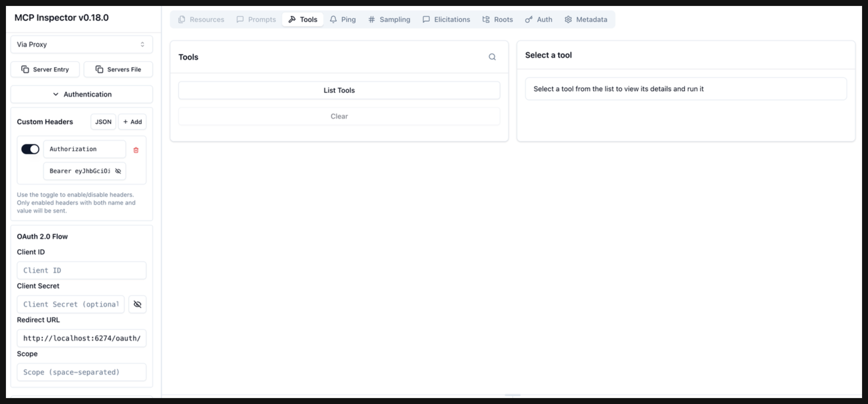
Task: Open the Auth key tab
Action: pyautogui.click(x=538, y=20)
